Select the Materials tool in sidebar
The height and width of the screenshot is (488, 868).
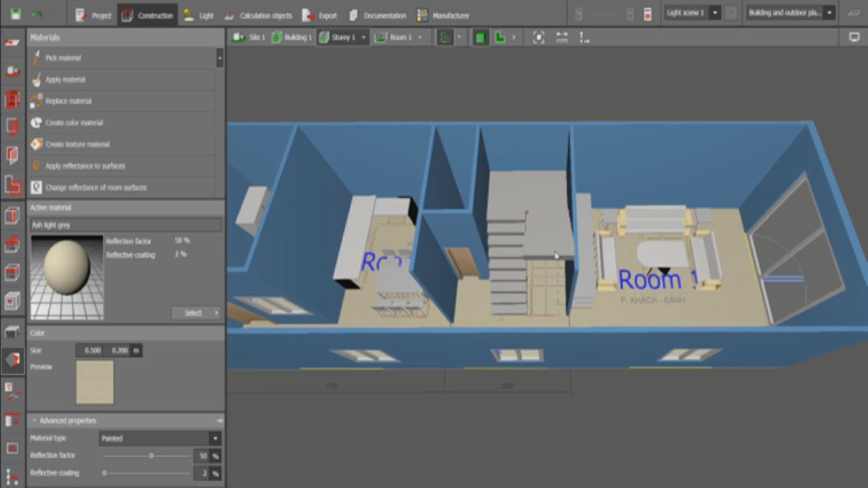pos(12,360)
